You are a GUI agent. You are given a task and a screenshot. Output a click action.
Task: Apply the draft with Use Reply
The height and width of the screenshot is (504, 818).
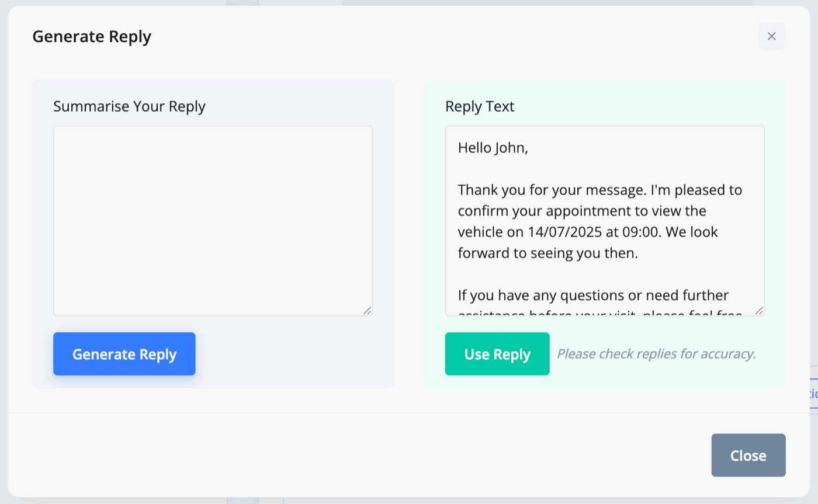[497, 354]
